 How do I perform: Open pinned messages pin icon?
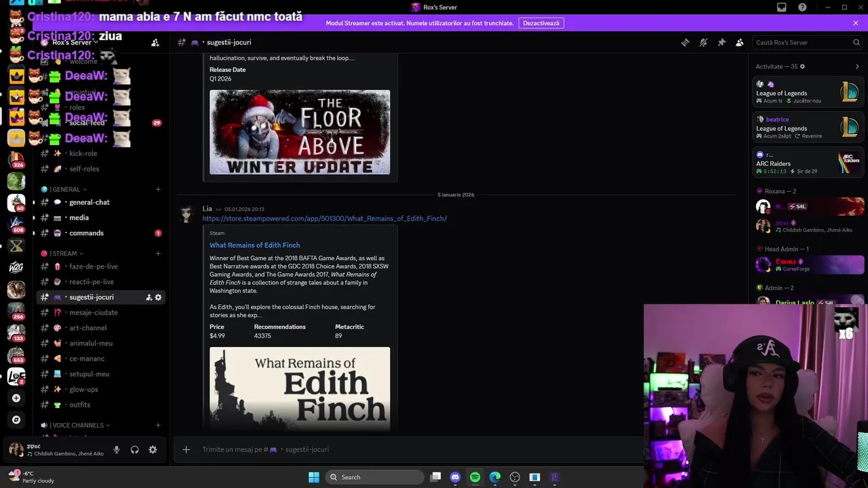[722, 42]
